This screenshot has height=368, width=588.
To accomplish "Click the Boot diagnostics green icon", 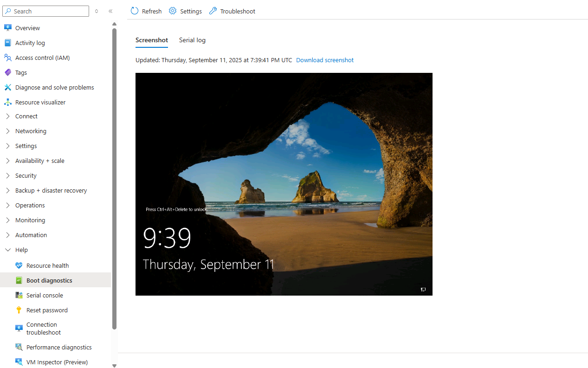I will tap(19, 280).
